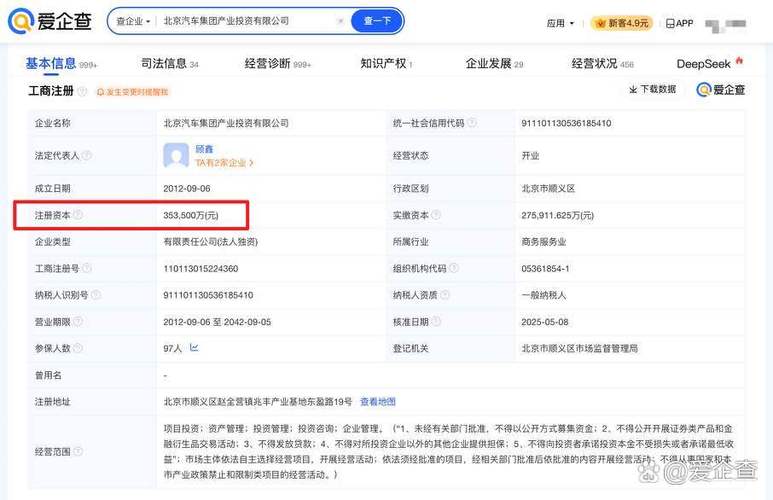
Task: Open the DeepSeek tab
Action: coord(709,64)
